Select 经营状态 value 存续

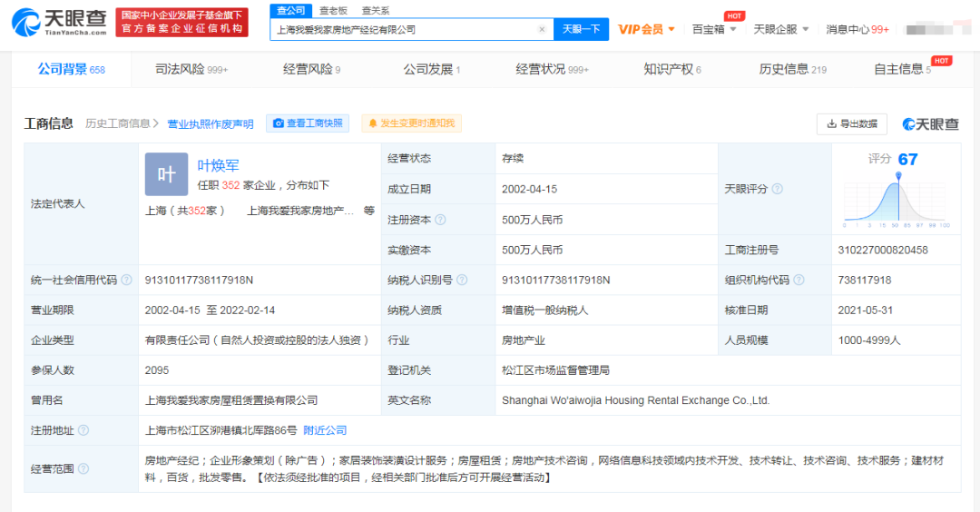(513, 158)
